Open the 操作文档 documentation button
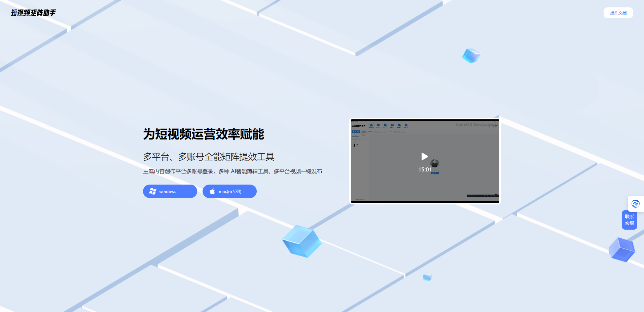 (x=618, y=13)
